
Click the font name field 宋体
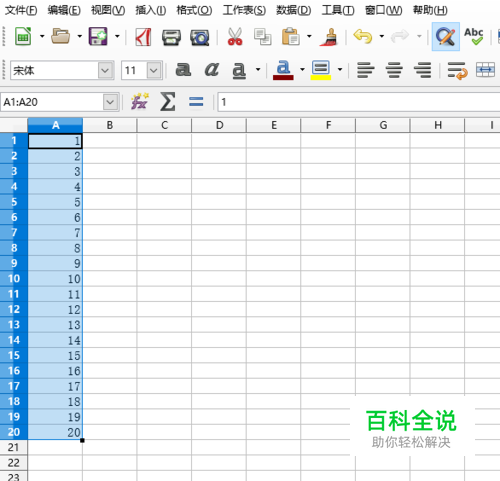point(54,70)
